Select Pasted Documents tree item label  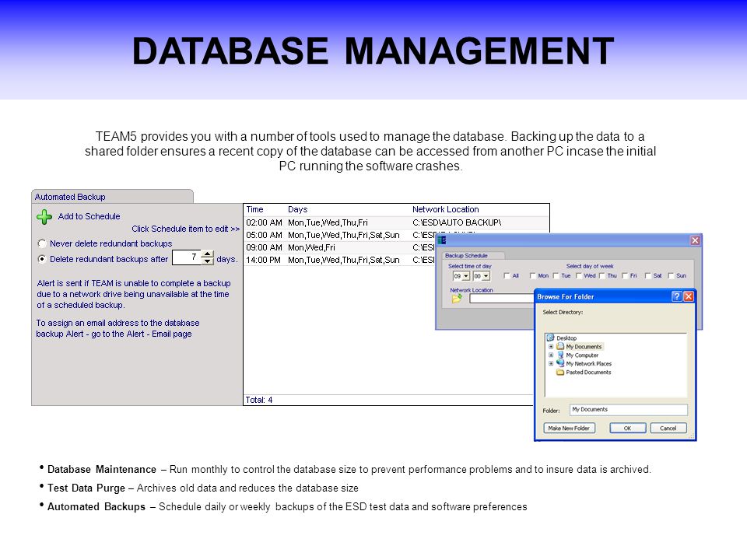(x=588, y=373)
